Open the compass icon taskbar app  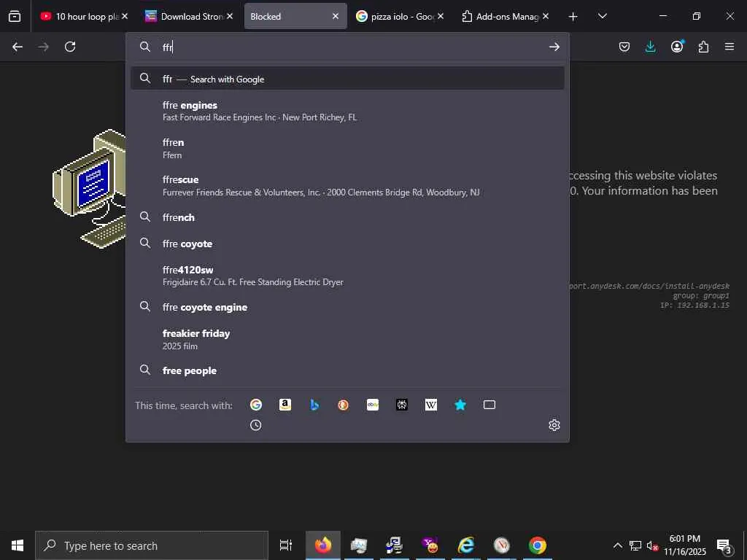502,545
